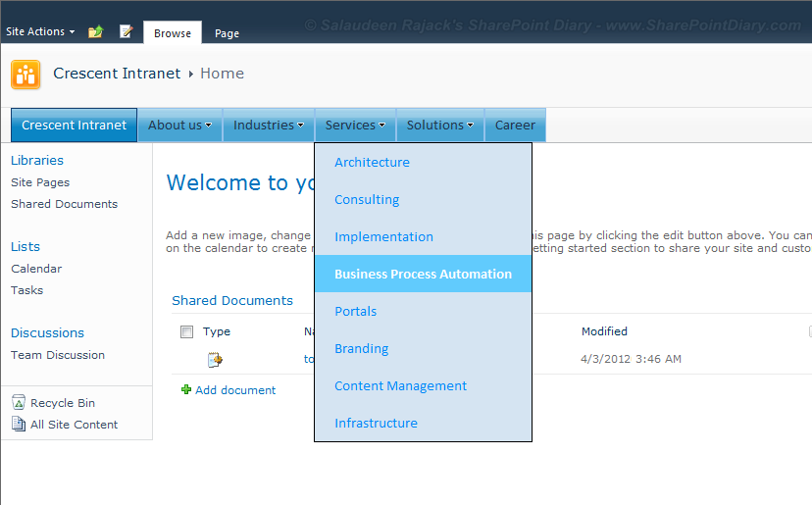The image size is (812, 505).
Task: Open Shared Documents in the sidebar
Action: [64, 204]
